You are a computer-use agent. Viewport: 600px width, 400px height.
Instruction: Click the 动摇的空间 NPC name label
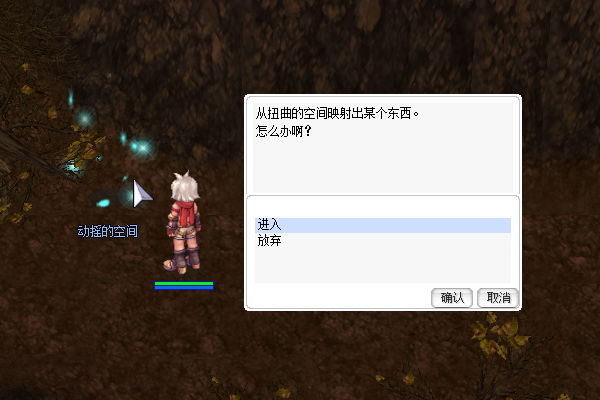(108, 231)
